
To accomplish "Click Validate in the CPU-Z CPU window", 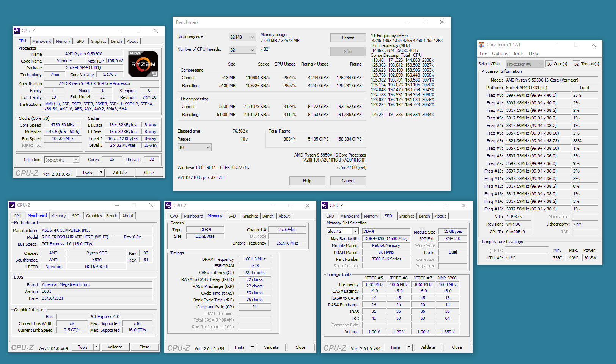I will (x=119, y=173).
